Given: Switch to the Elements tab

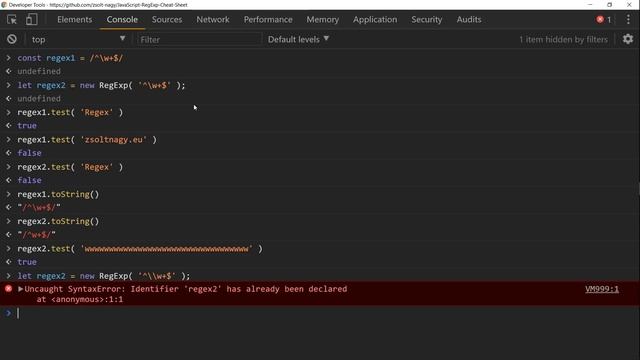Looking at the screenshot, I should point(74,19).
